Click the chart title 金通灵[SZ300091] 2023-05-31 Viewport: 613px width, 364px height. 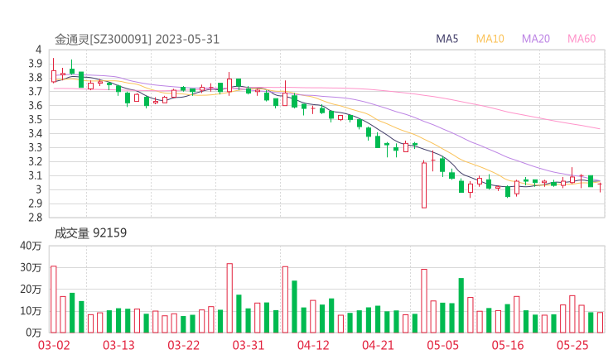[x=137, y=40]
